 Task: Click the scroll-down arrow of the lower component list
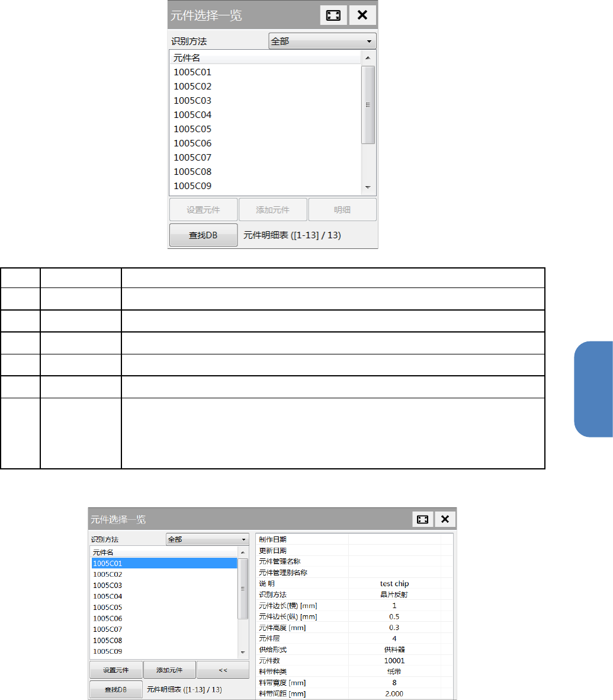[243, 652]
